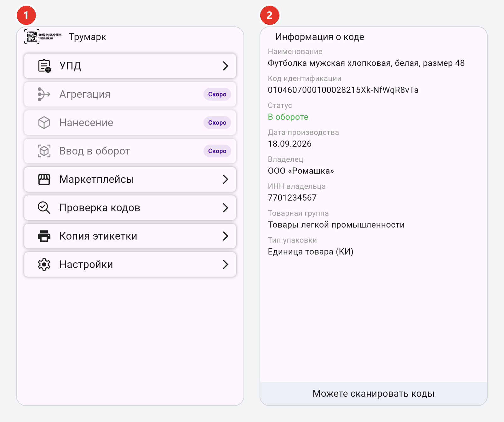Click the production date 18.09.2026
The width and height of the screenshot is (504, 422).
[289, 144]
